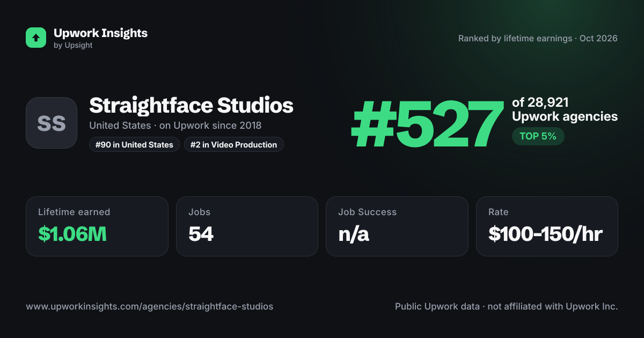Click the TOP 5% badge
Screen dimensions: 644x338
(538, 136)
